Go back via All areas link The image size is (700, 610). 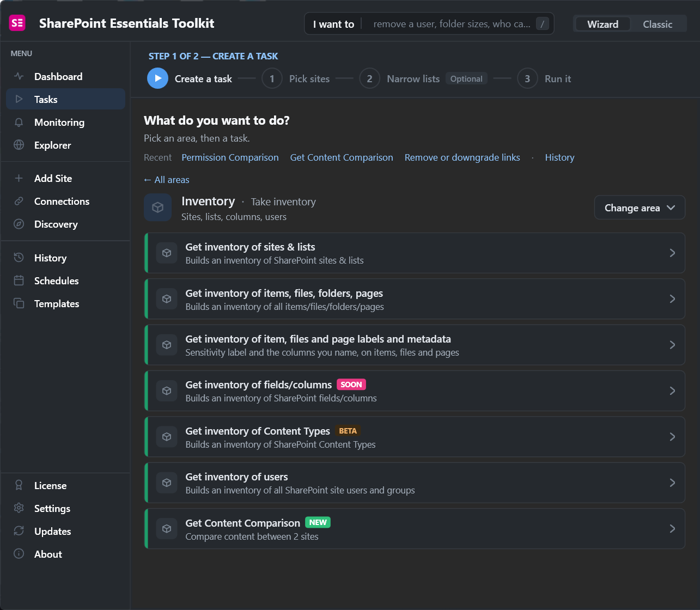[x=167, y=180]
